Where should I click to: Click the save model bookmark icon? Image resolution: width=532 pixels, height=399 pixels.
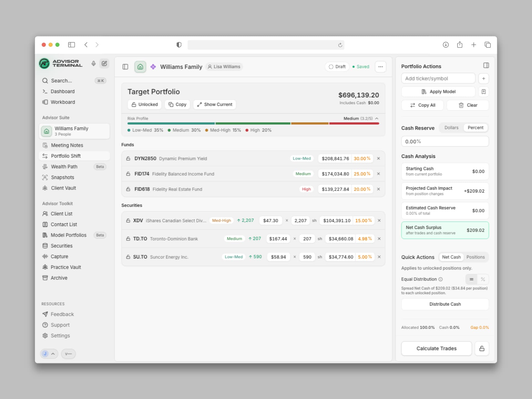pos(484,92)
